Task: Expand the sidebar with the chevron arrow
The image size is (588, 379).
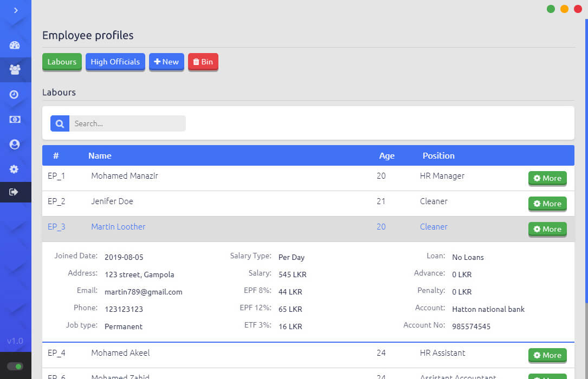Action: coord(16,10)
